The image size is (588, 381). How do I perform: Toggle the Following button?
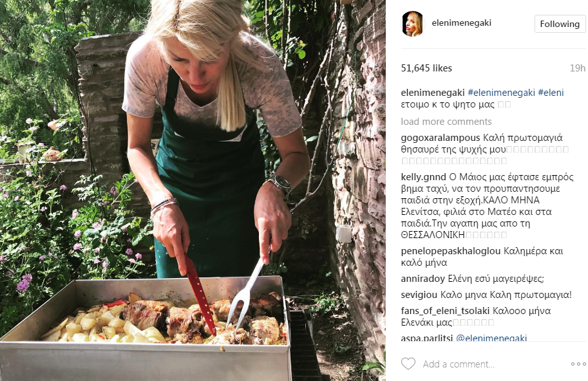[560, 24]
